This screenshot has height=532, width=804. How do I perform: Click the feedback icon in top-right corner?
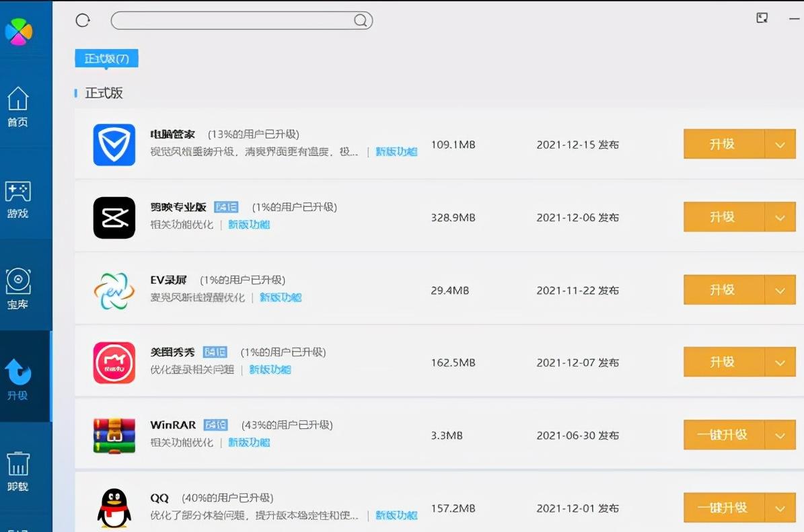coord(762,17)
